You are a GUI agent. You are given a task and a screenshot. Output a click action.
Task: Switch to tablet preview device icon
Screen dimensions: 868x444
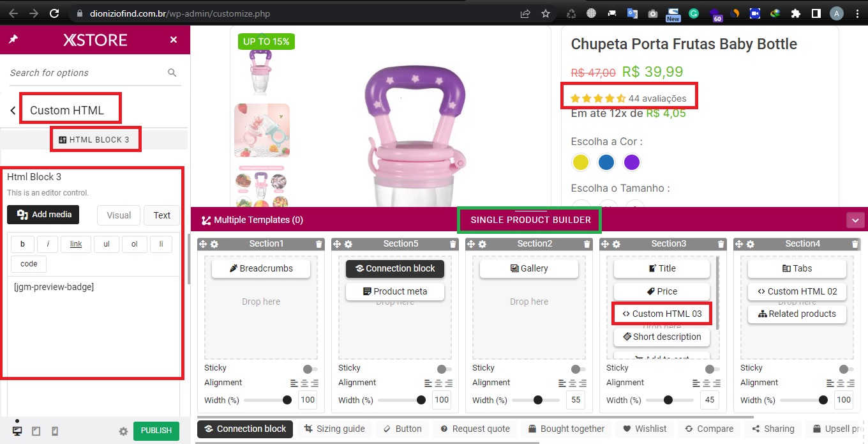[36, 431]
